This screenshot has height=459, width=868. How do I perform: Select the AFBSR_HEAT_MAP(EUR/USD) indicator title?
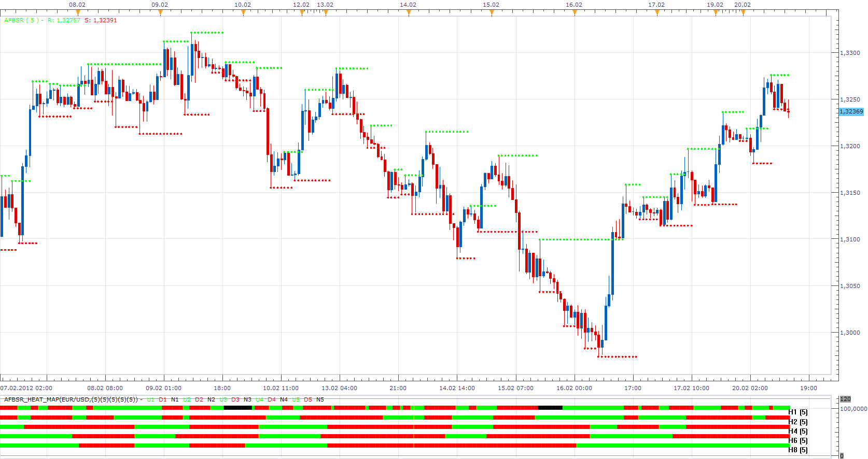[x=71, y=399]
